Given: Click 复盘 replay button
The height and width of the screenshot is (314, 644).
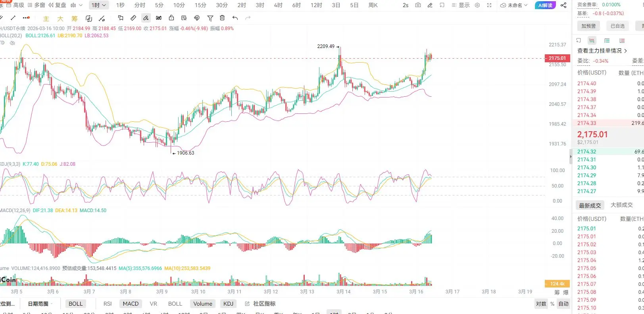Looking at the screenshot, I should pyautogui.click(x=57, y=5).
